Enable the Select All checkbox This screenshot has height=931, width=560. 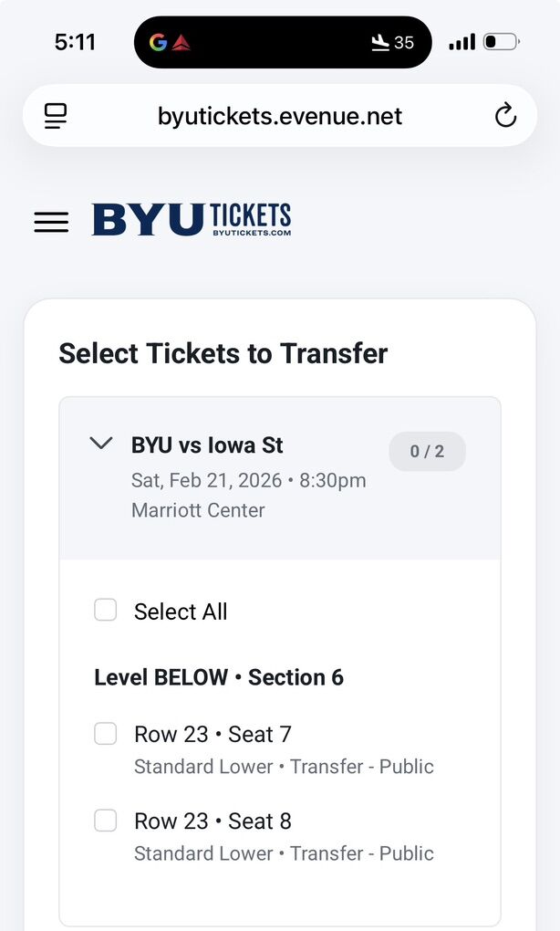105,610
